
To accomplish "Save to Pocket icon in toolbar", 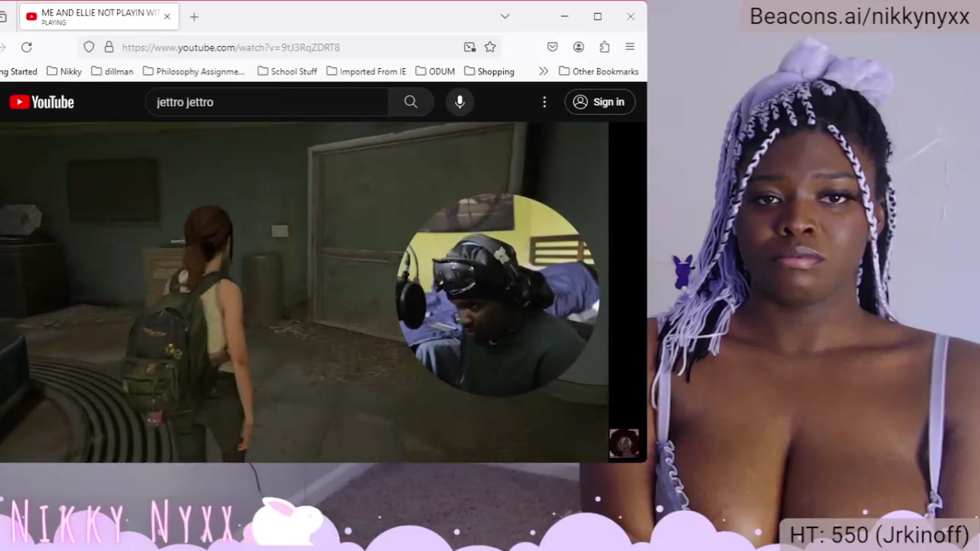I will pyautogui.click(x=552, y=47).
